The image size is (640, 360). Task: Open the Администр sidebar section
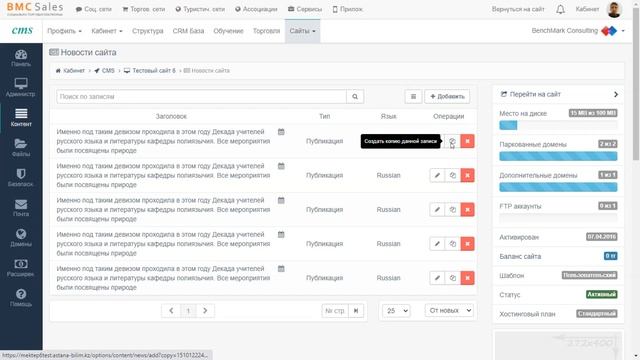(21, 88)
